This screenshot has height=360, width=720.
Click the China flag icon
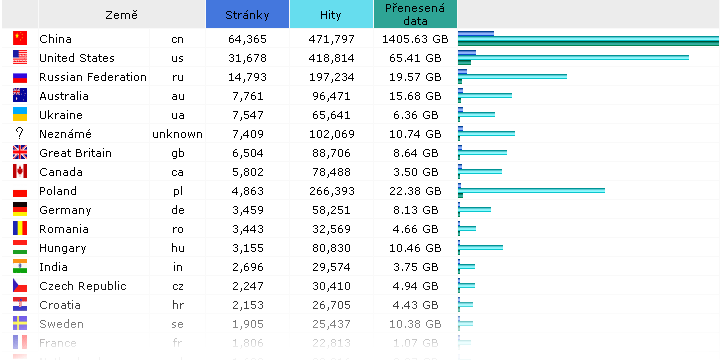[20, 38]
